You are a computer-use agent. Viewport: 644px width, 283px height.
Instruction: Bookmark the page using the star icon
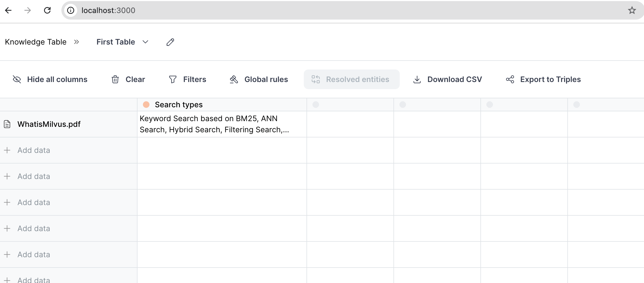(632, 10)
